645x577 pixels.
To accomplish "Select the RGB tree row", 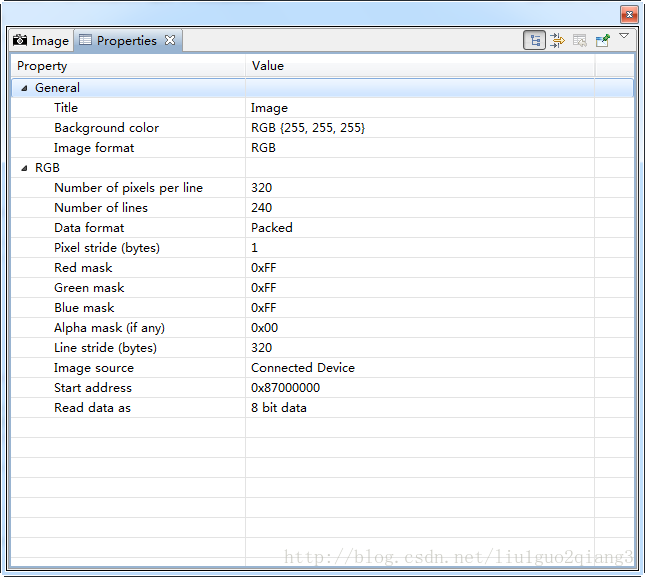I will coord(322,168).
